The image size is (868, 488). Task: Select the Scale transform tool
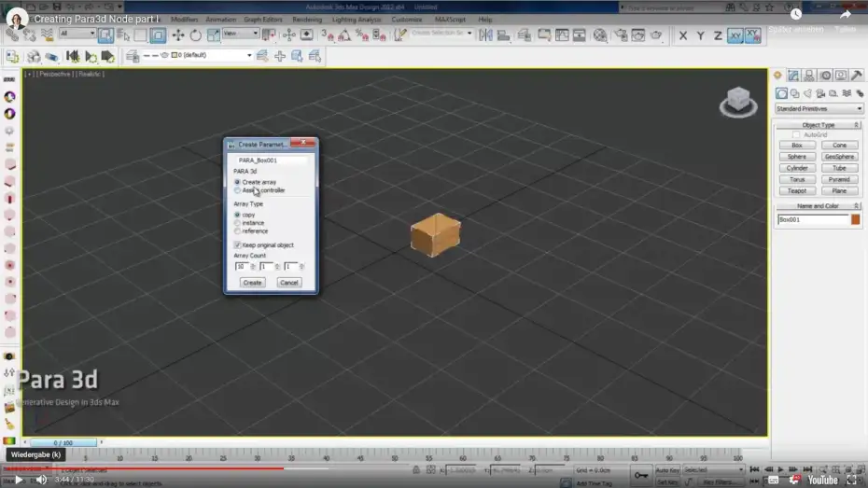click(213, 35)
